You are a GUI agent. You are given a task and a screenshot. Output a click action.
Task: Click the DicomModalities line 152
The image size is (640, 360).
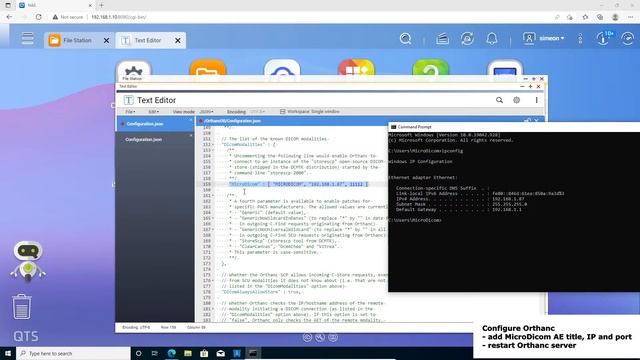(248, 144)
